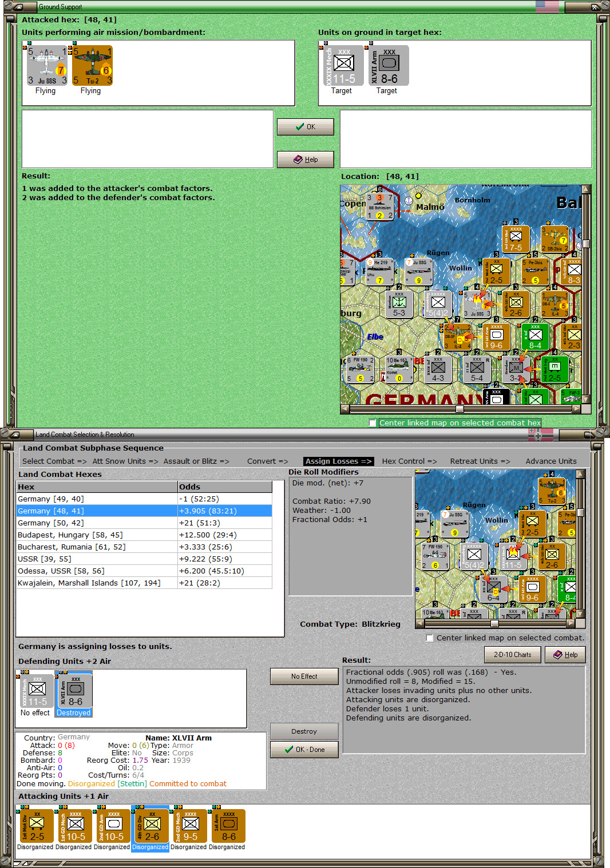Select attacking 1st GD Mech 10-5 counter
The height and width of the screenshot is (868, 610).
pyautogui.click(x=74, y=825)
